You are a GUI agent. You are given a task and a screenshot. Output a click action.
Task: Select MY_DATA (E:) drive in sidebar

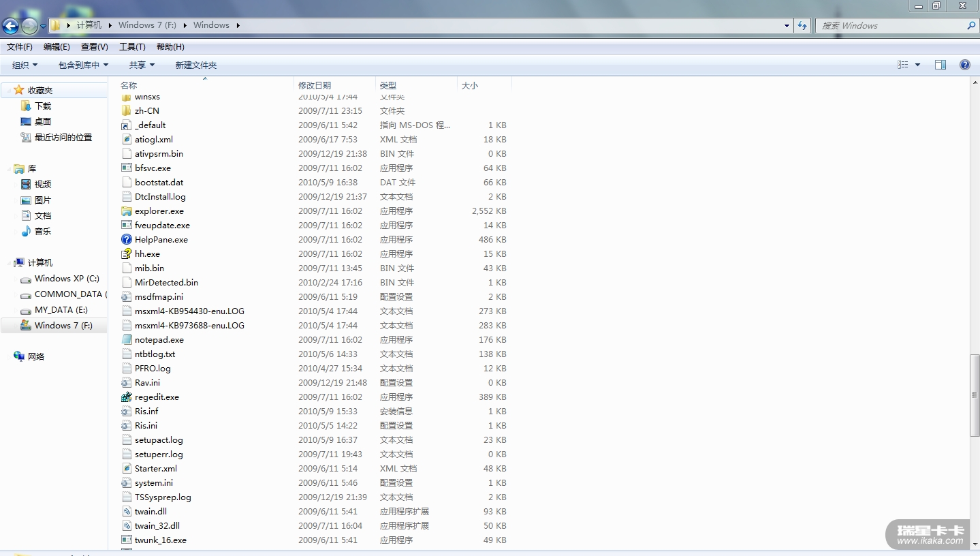coord(61,310)
